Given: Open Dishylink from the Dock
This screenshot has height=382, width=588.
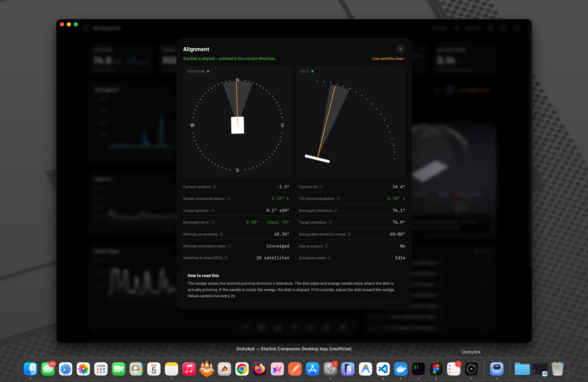Looking at the screenshot, I should pos(471,369).
